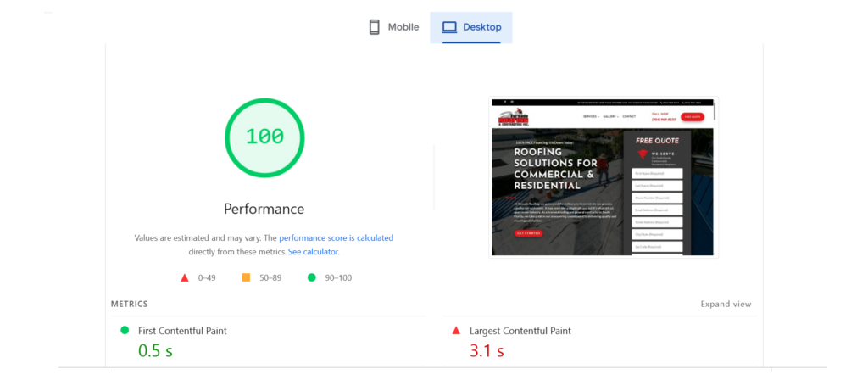
Task: Click the orange square 50–89 legend icon
Action: (246, 277)
